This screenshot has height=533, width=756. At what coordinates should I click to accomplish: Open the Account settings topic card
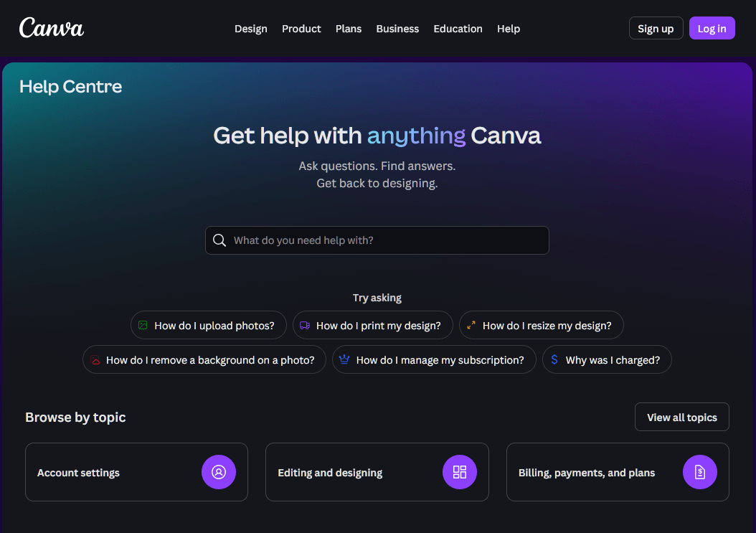click(136, 472)
